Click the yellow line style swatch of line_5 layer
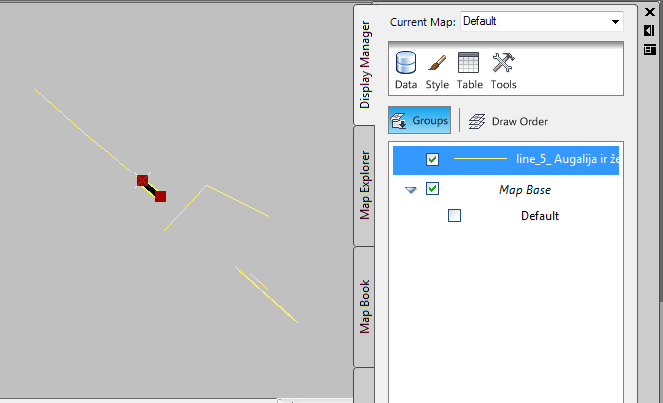The width and height of the screenshot is (663, 403). point(480,159)
